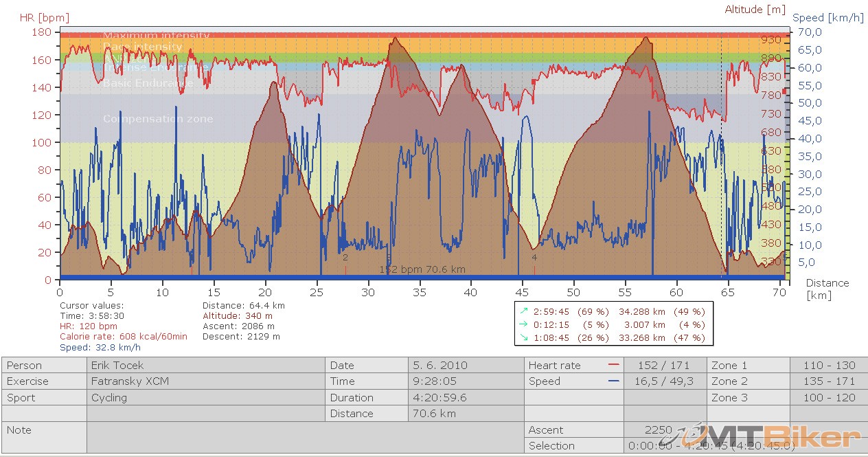Select the Exercise field Fatransky XCM

click(x=205, y=381)
